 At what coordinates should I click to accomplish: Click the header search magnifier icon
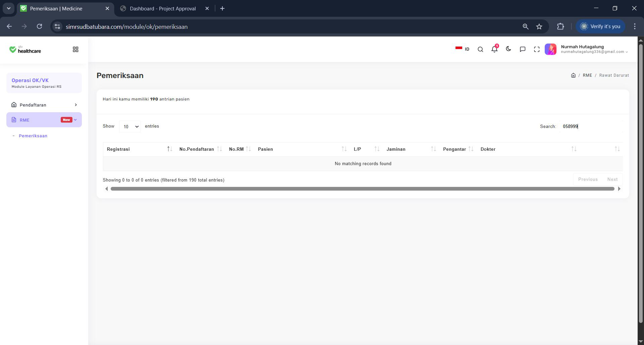click(480, 49)
